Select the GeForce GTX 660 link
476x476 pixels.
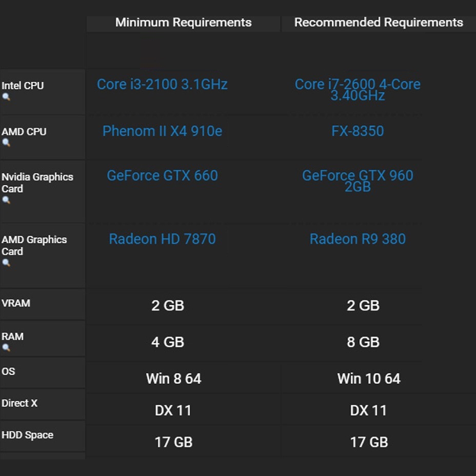point(162,176)
